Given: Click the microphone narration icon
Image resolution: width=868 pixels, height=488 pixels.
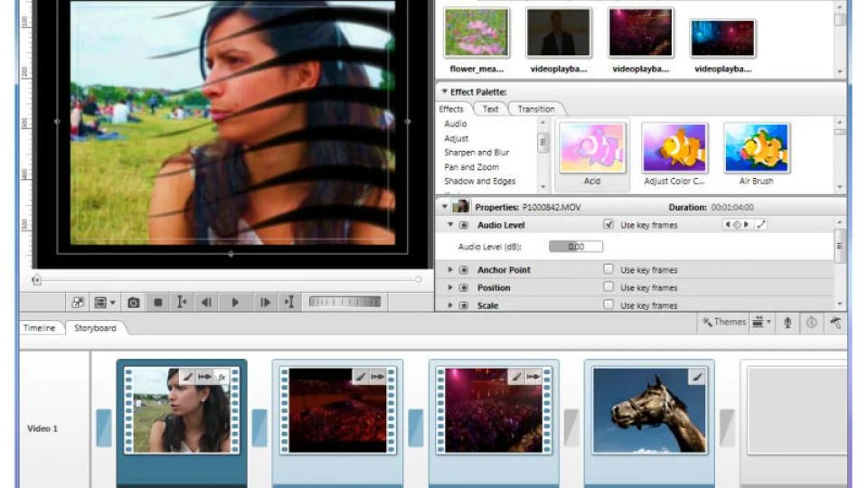Looking at the screenshot, I should tap(788, 323).
